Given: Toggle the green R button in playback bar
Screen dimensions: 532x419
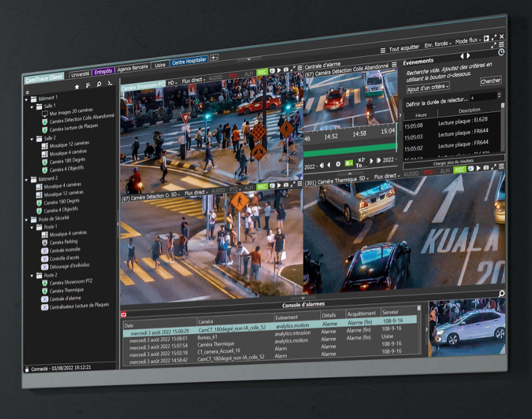Looking at the screenshot, I should [349, 163].
